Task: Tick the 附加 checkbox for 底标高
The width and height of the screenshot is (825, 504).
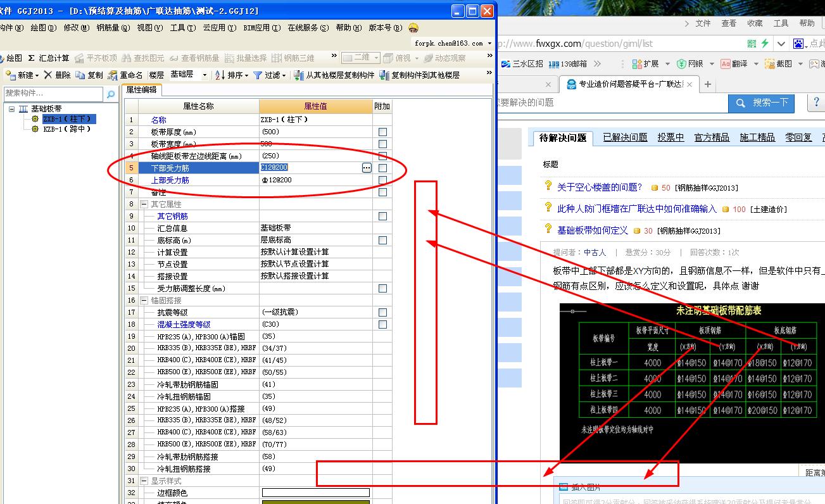Action: [x=382, y=240]
